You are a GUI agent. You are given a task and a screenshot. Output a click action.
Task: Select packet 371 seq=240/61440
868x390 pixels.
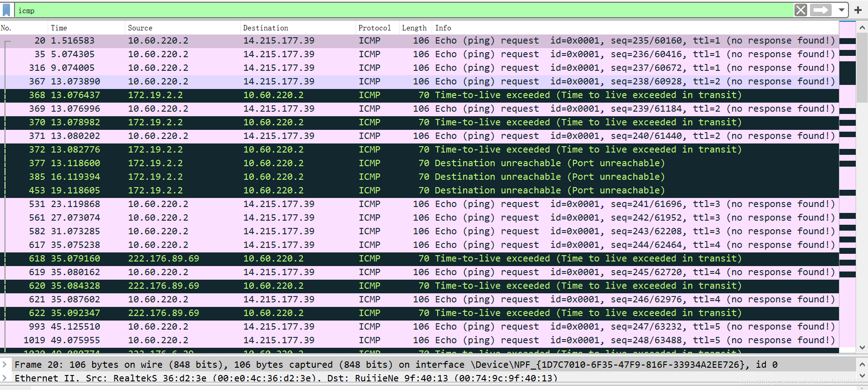click(419, 136)
